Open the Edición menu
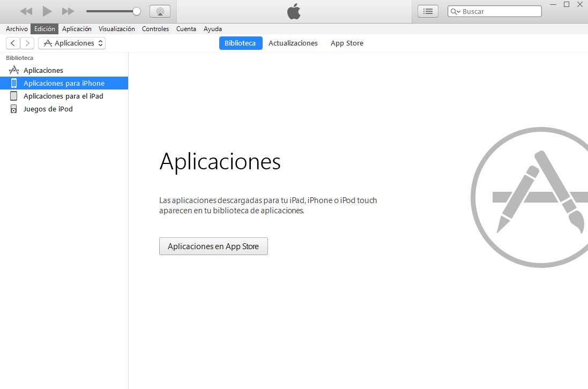 click(x=44, y=29)
